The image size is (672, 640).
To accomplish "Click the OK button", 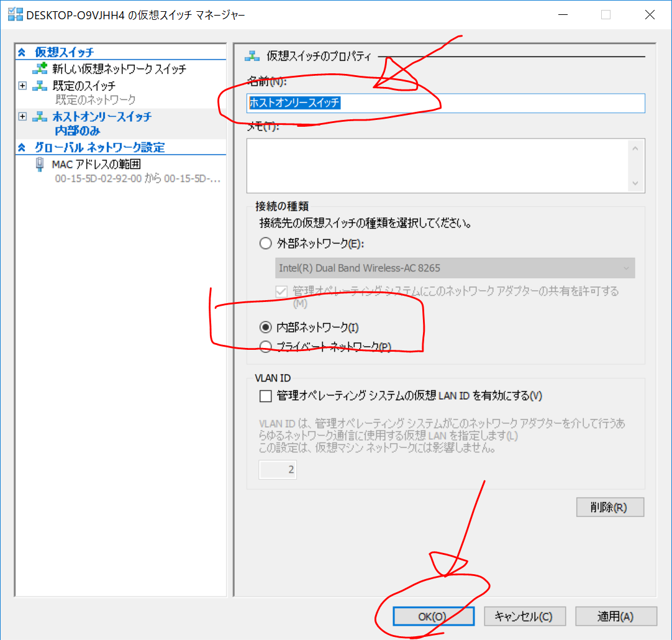I will point(433,616).
